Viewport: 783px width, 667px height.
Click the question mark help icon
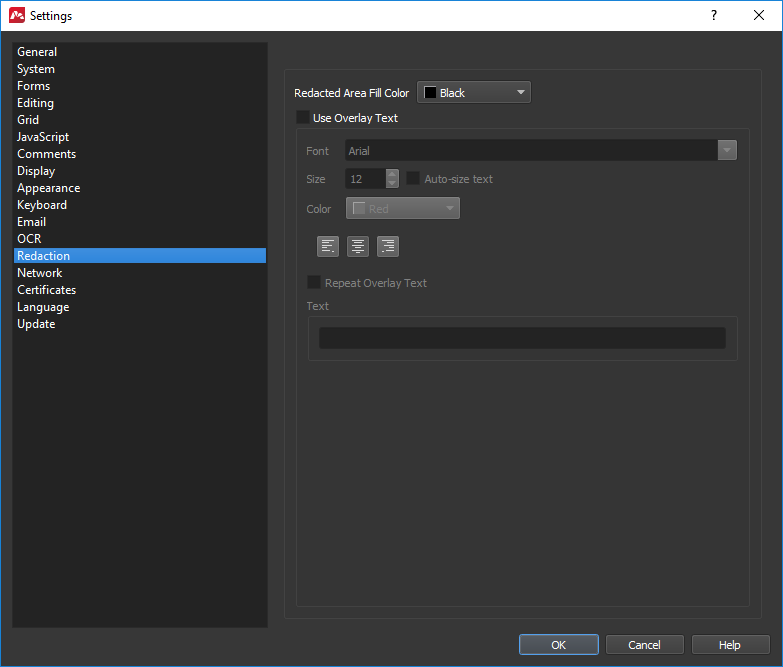(714, 15)
